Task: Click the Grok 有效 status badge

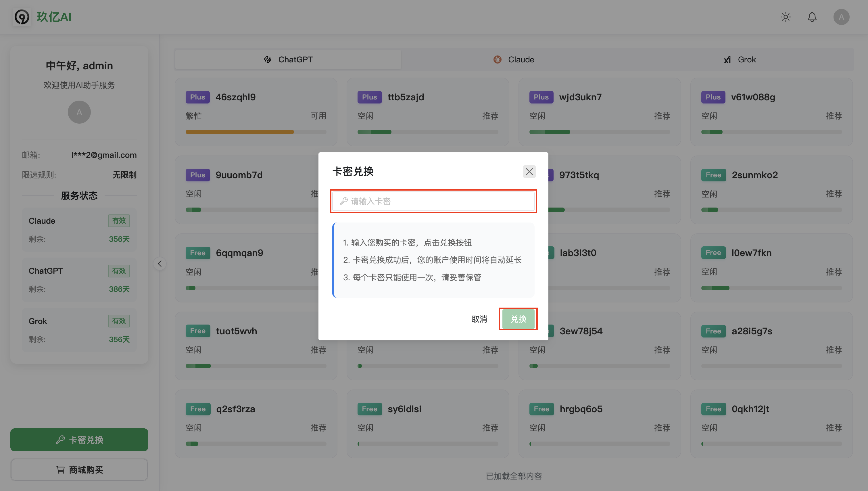Action: 119,321
